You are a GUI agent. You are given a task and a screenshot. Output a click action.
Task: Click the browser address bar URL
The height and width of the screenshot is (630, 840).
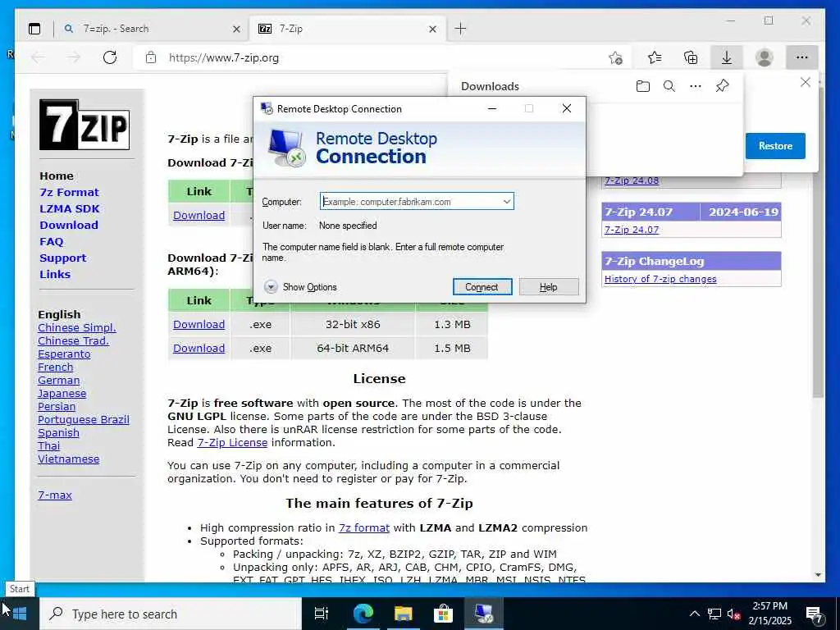click(x=223, y=58)
